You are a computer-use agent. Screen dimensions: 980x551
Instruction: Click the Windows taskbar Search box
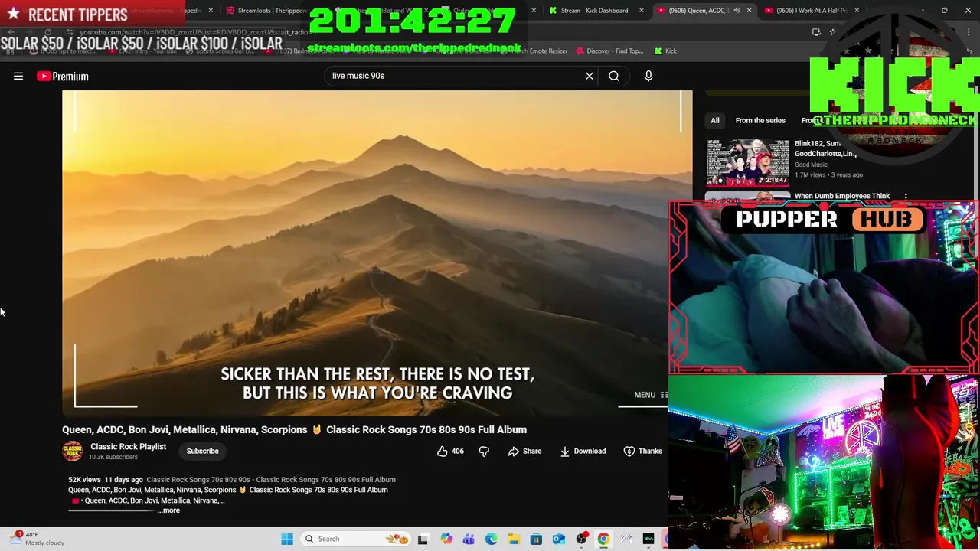pos(356,539)
